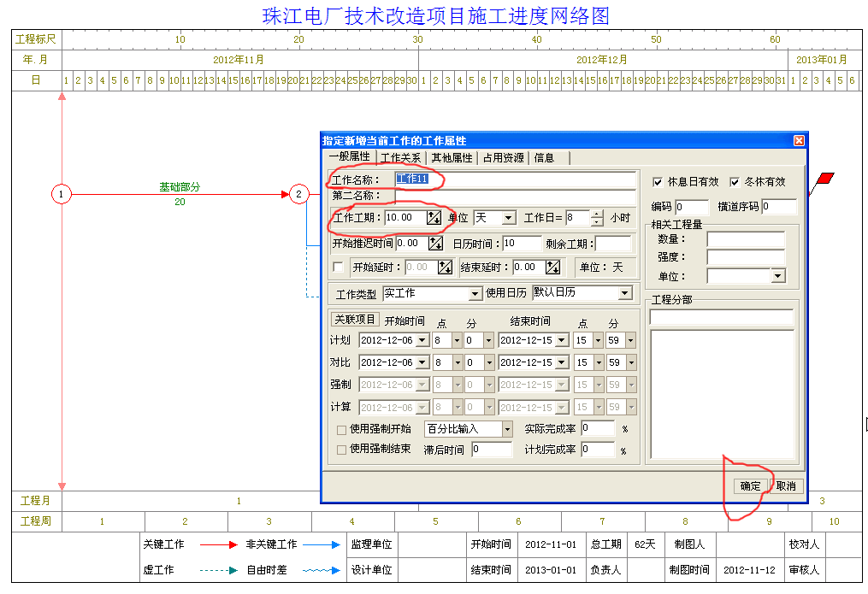Click the 编码 input field

tap(692, 207)
